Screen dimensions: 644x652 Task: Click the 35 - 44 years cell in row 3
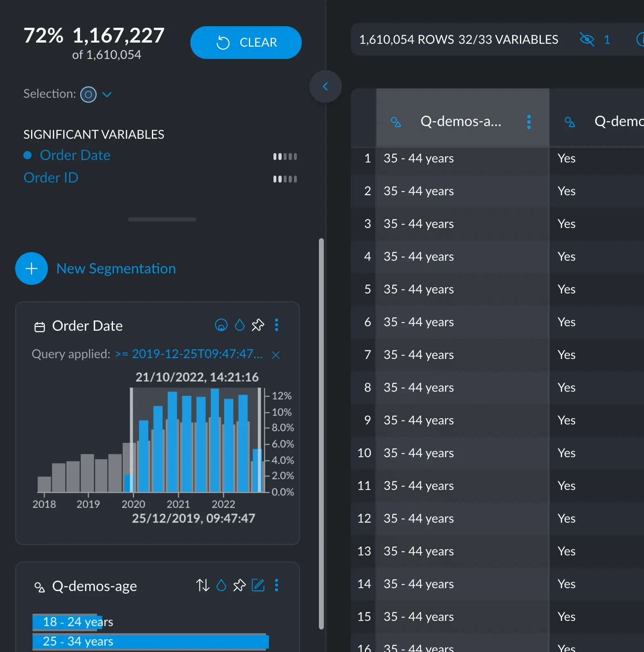[x=463, y=224]
